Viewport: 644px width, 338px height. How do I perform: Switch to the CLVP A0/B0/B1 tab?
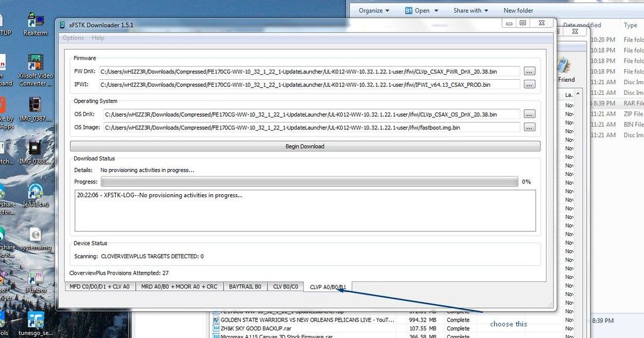coord(328,287)
